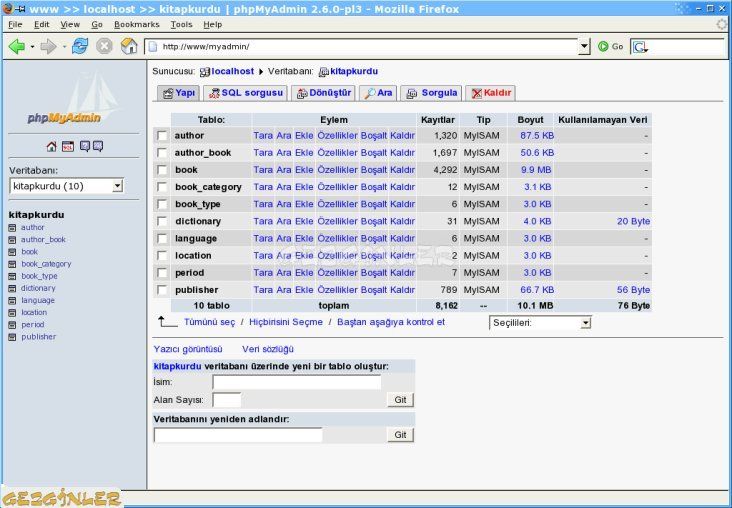Open the Tools menu
This screenshot has height=508, width=732.
pos(181,24)
